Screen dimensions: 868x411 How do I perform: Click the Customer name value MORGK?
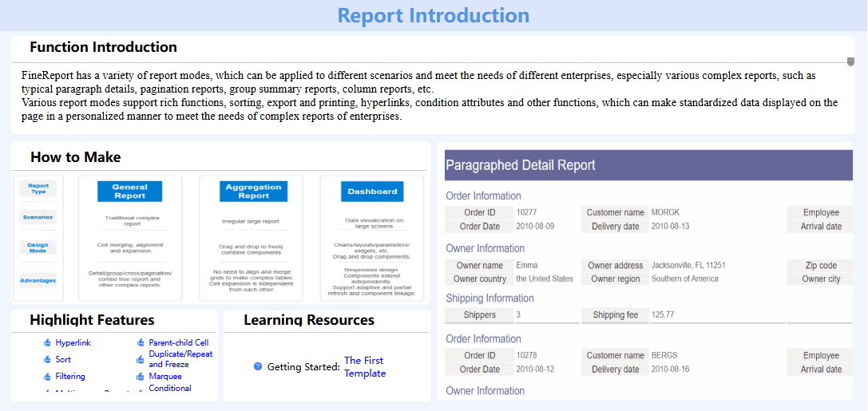[665, 213]
